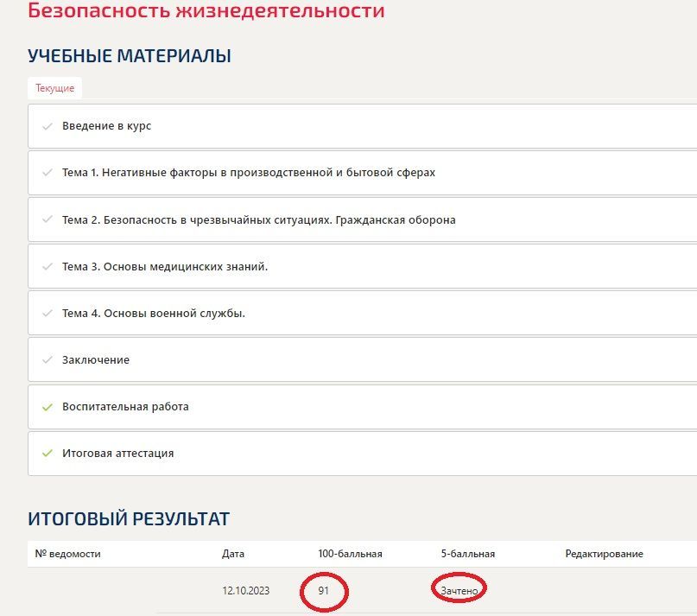Expand Тема 2 Безопасность в чрезвычайных ситуациях
Image resolution: width=697 pixels, height=616 pixels.
coord(362,219)
